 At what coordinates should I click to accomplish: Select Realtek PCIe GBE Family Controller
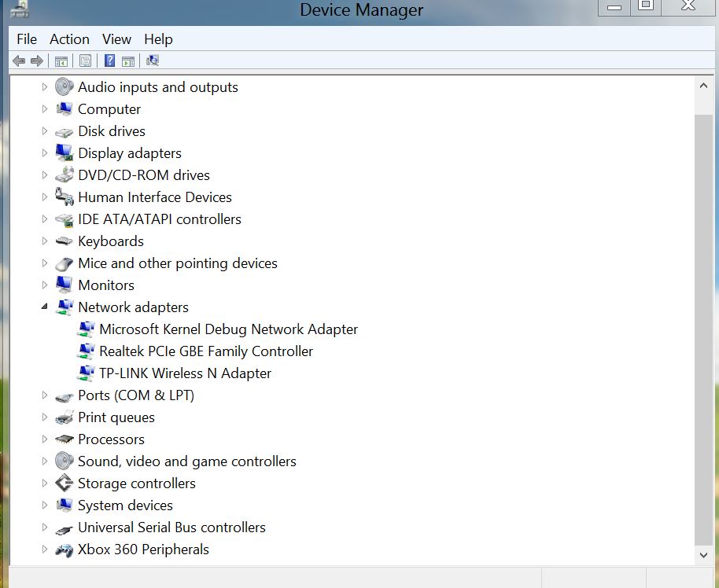tap(206, 351)
